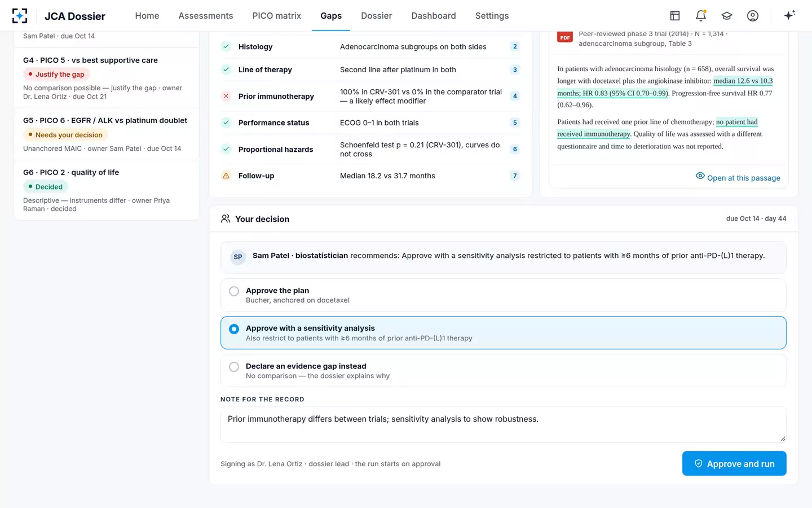Image resolution: width=812 pixels, height=508 pixels.
Task: Open the user account icon
Action: click(x=753, y=16)
